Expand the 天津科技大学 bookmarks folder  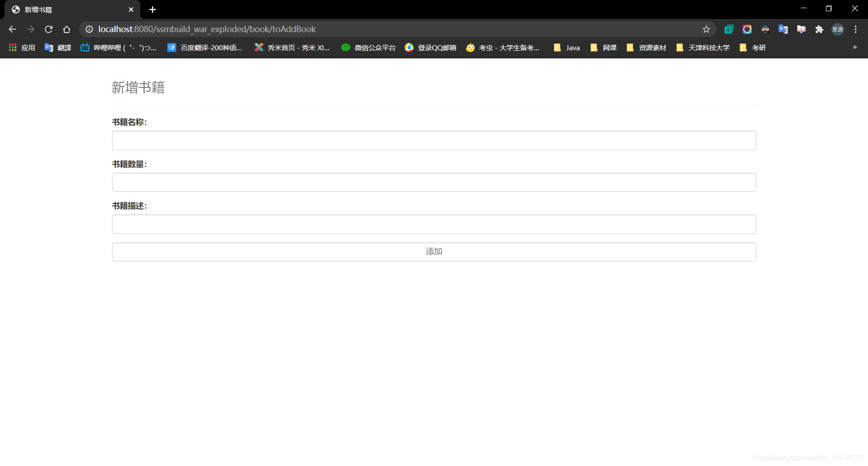click(x=703, y=48)
